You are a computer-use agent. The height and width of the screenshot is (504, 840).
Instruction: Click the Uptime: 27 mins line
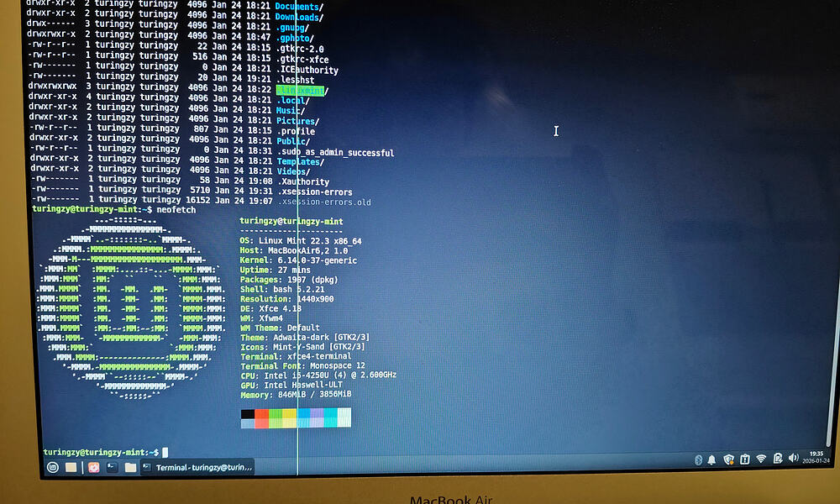pyautogui.click(x=276, y=270)
